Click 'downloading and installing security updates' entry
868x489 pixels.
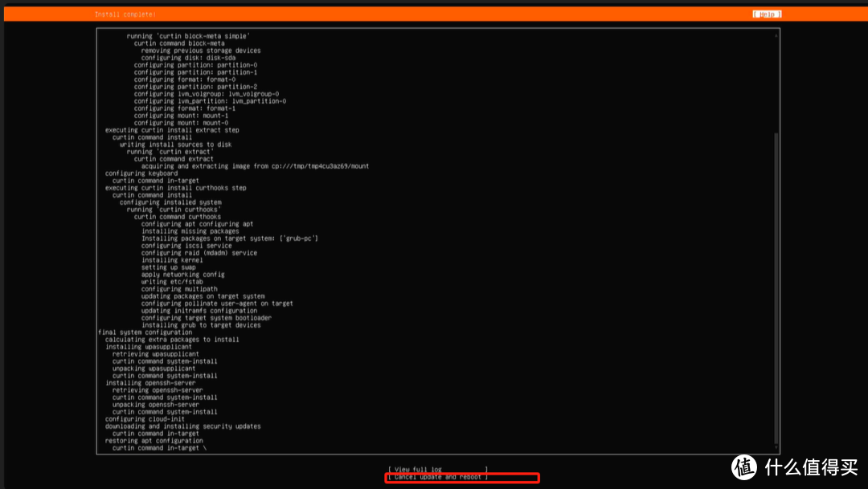[185, 426]
